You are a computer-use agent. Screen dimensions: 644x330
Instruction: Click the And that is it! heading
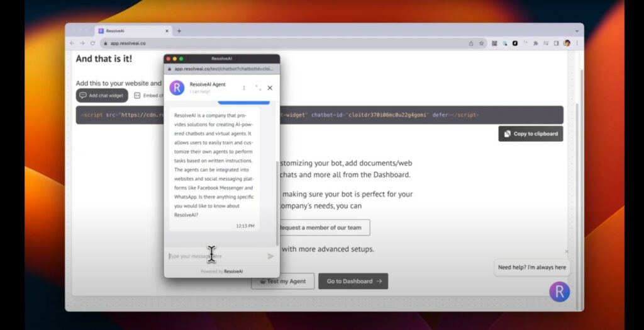point(104,59)
